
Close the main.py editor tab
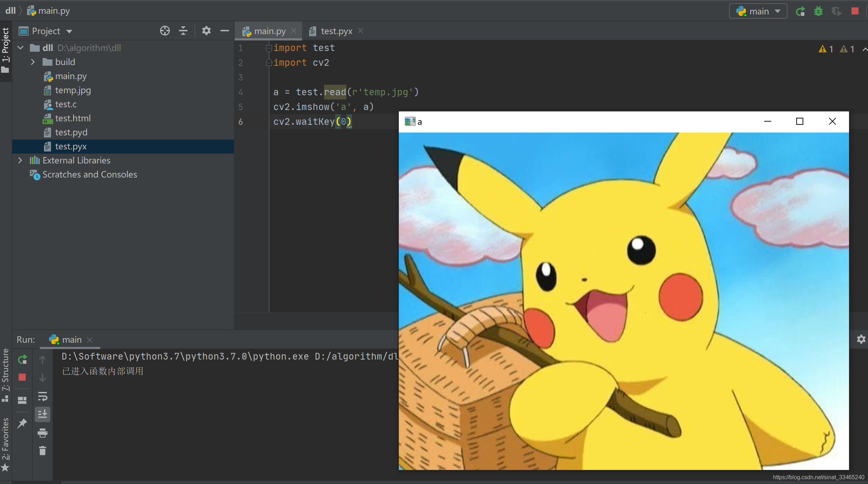pos(294,31)
